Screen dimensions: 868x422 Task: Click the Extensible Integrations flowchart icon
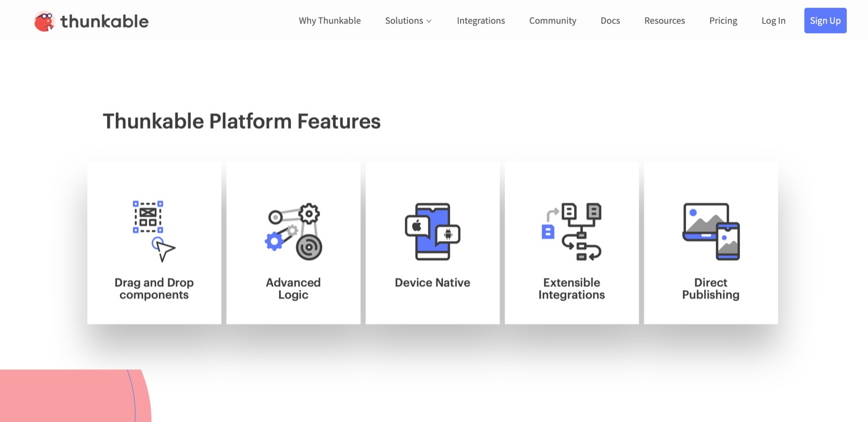tap(572, 232)
